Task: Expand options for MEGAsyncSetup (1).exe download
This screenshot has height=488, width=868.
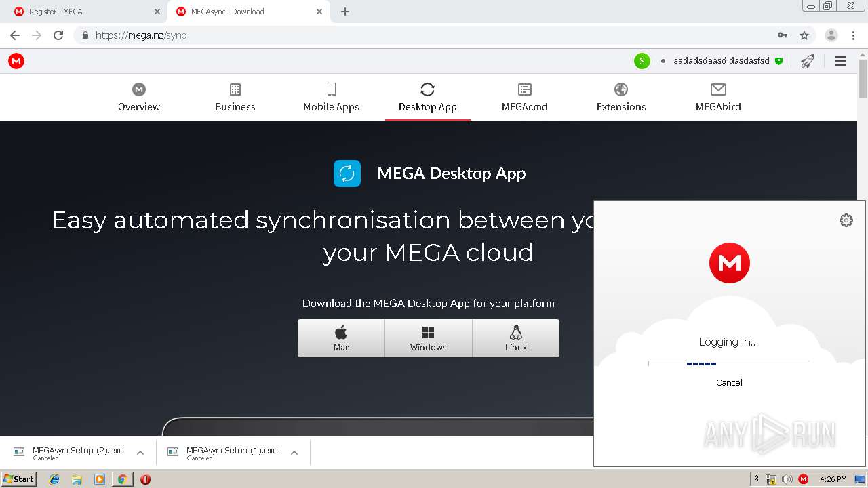Action: pos(294,453)
